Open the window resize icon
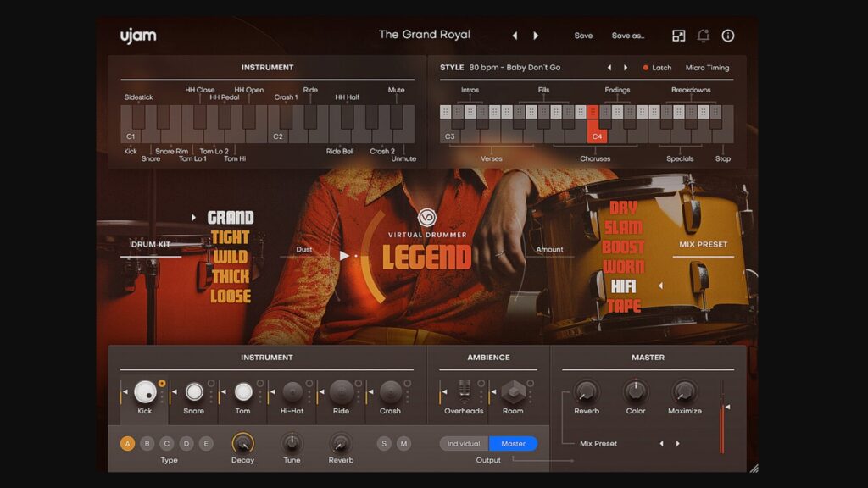Image resolution: width=868 pixels, height=488 pixels. point(678,36)
